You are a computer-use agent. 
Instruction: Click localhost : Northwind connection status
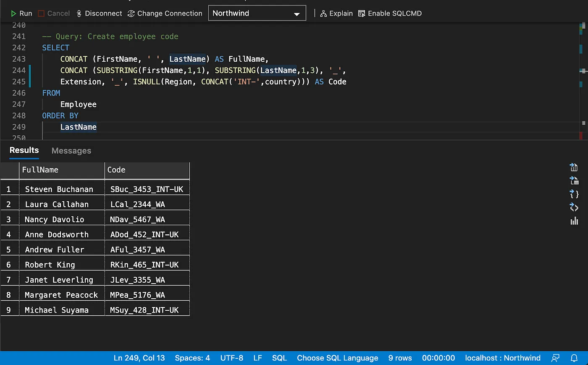503,358
